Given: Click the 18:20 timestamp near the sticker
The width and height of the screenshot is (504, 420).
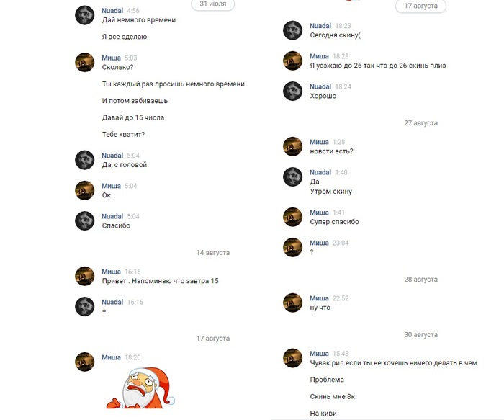Looking at the screenshot, I should tap(132, 357).
